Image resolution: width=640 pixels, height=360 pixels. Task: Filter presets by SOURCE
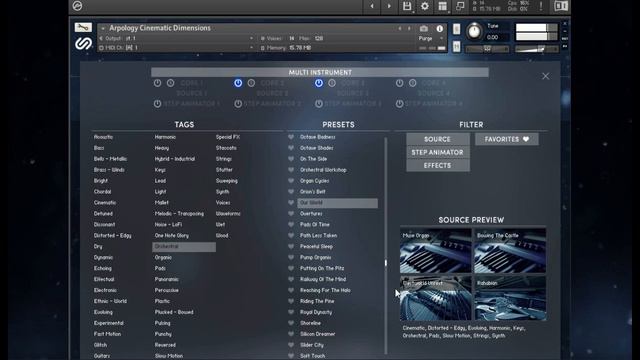coord(438,139)
